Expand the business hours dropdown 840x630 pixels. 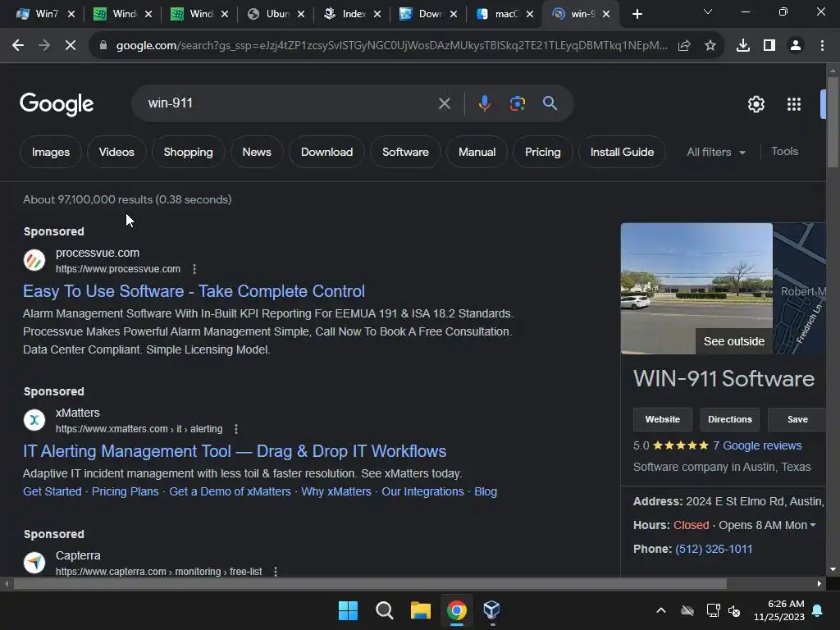pos(813,526)
